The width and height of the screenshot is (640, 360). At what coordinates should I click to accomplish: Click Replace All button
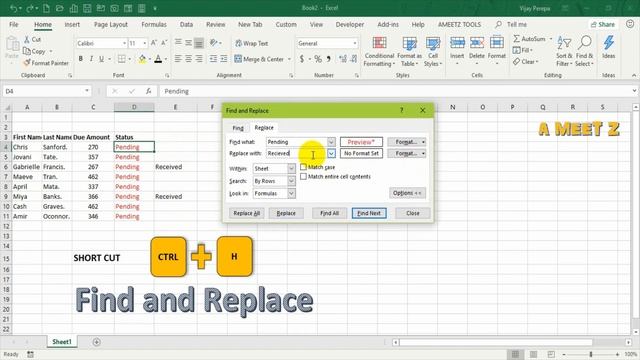point(247,213)
